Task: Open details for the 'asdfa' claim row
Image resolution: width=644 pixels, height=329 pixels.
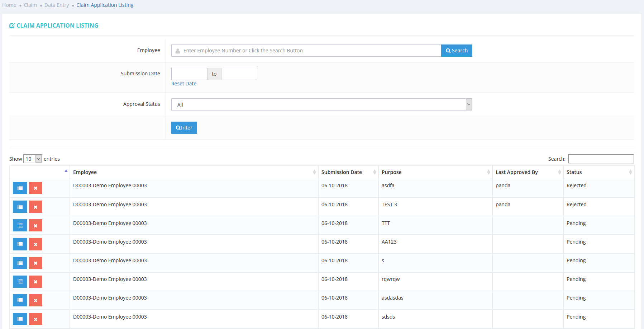Action: (20, 188)
